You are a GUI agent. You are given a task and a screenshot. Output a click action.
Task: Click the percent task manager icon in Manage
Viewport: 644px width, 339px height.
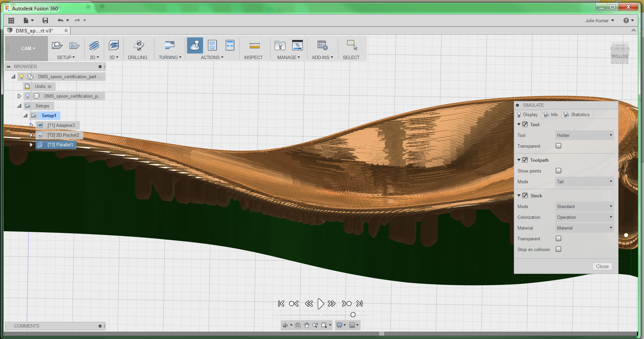pos(298,45)
